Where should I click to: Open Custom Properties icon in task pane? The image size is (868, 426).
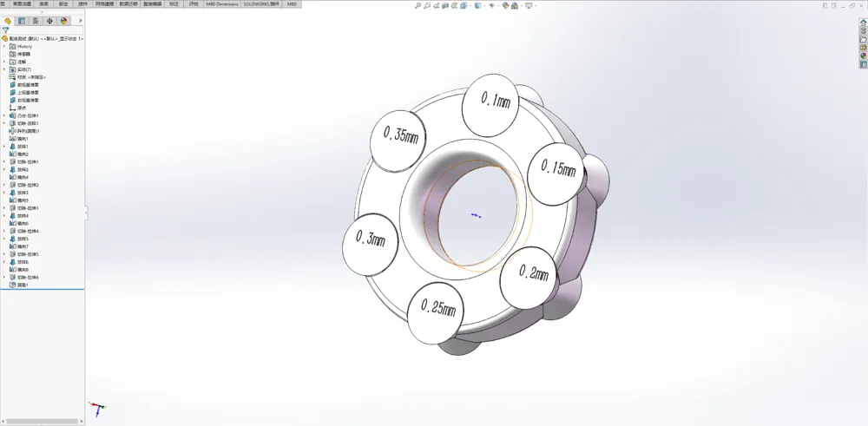pos(863,64)
